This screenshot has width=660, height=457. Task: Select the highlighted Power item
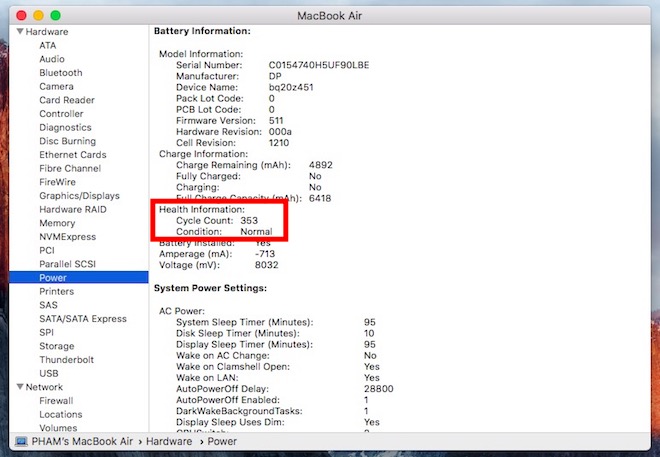[79, 277]
